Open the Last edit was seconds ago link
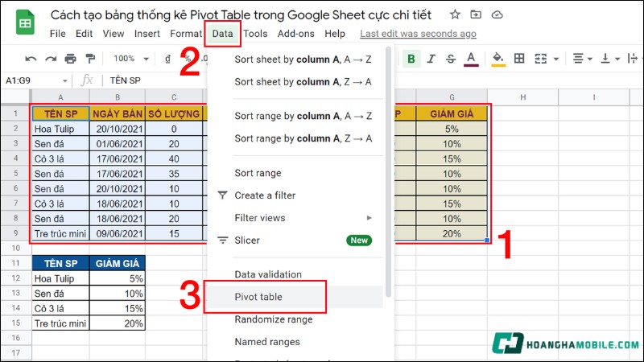 coord(418,34)
